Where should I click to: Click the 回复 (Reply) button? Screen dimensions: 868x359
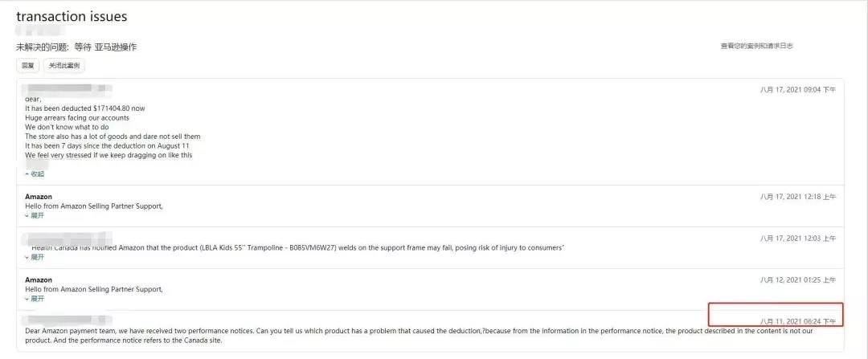(27, 65)
